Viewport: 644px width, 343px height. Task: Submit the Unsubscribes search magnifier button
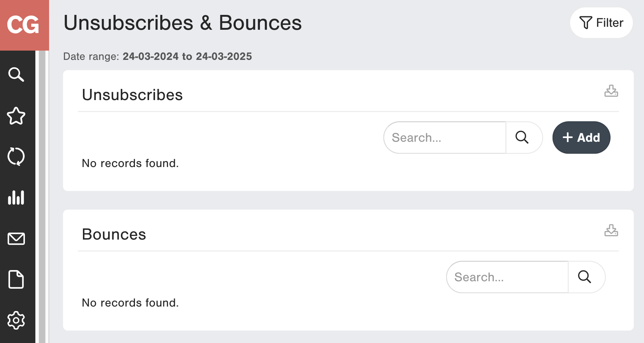[522, 138]
